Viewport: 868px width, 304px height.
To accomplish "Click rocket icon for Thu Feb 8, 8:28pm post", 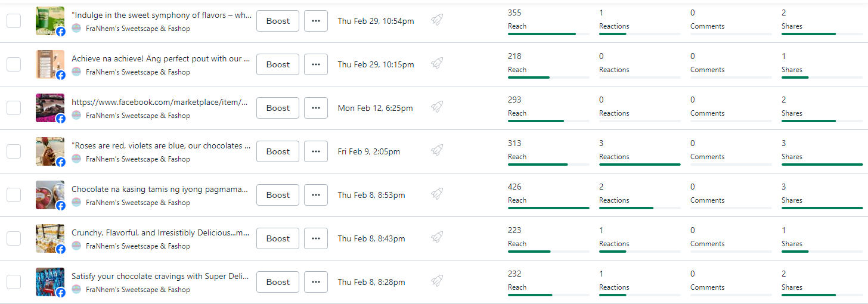I will (x=437, y=281).
